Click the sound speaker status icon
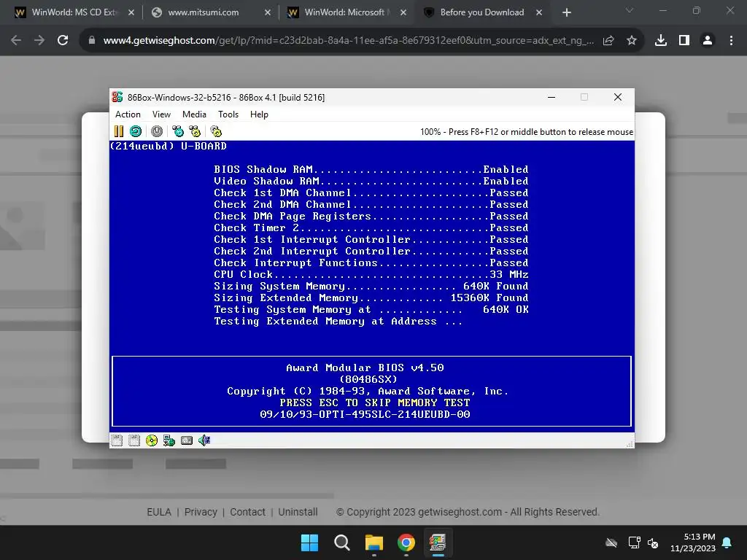Image resolution: width=747 pixels, height=560 pixels. click(x=204, y=440)
